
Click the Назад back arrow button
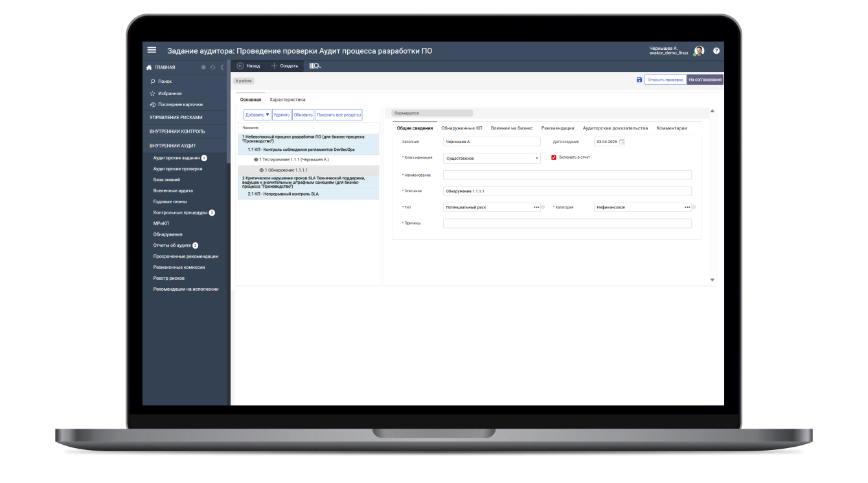pyautogui.click(x=249, y=66)
